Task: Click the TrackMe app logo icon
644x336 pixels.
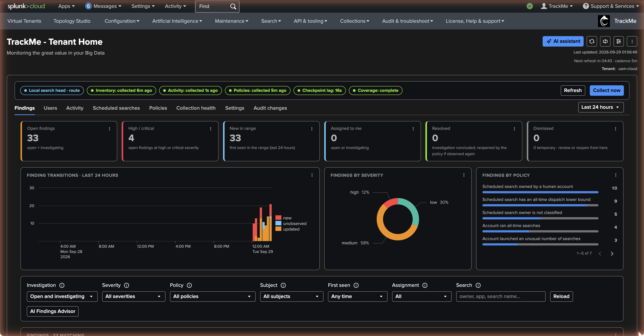Action: (604, 21)
